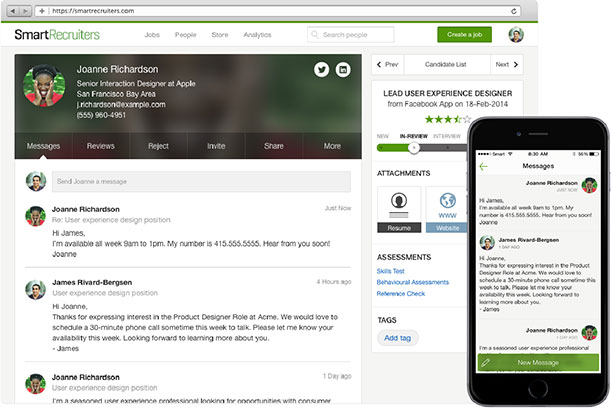Click the Share action

pyautogui.click(x=274, y=146)
